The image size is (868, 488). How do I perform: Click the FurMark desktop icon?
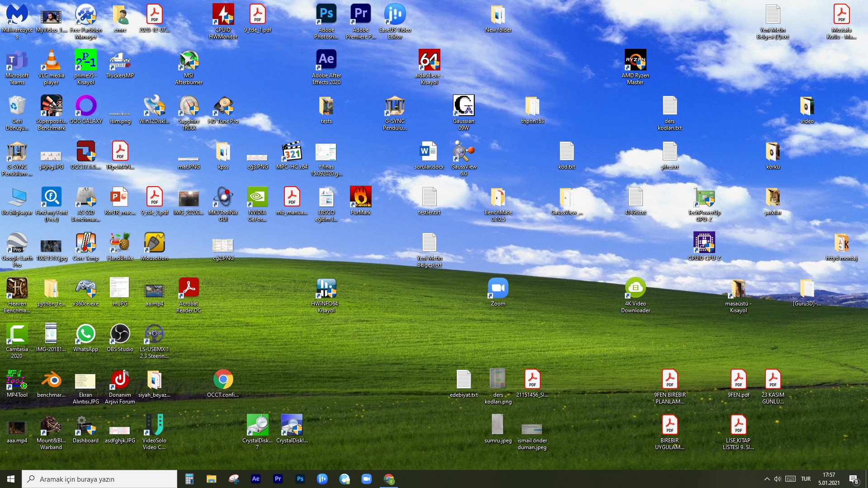(x=360, y=197)
